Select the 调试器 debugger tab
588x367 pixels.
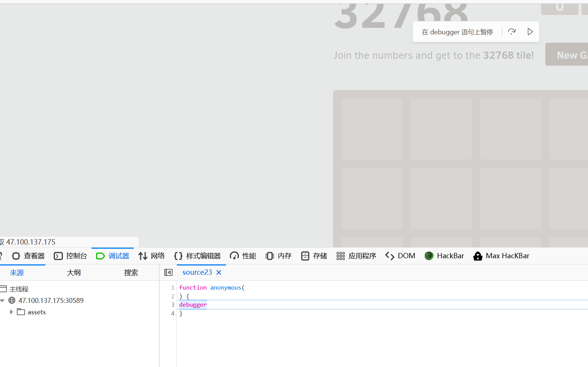(113, 256)
